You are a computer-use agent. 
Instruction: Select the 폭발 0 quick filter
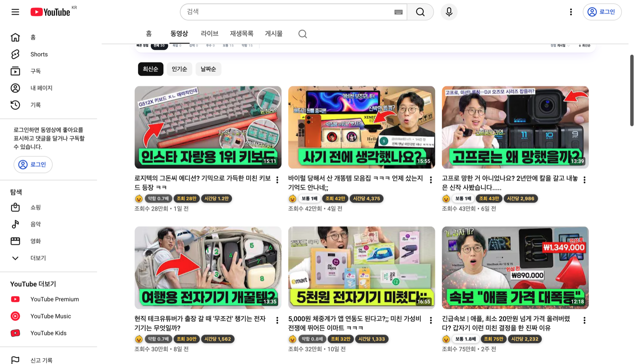(x=177, y=46)
